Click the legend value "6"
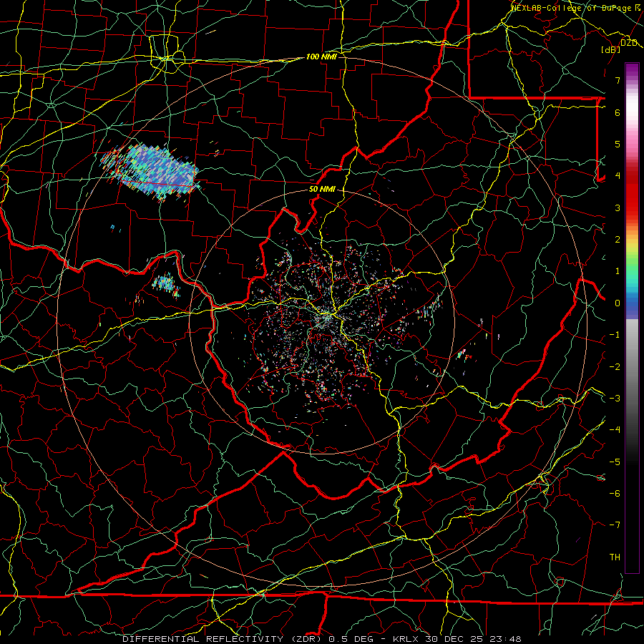 click(x=618, y=112)
